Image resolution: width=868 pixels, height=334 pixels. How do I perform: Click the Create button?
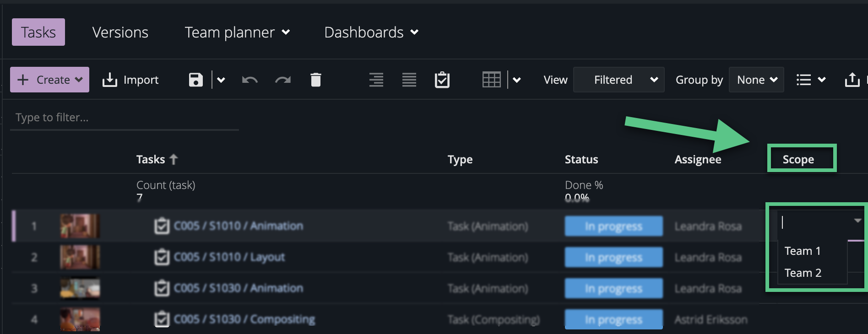point(50,80)
